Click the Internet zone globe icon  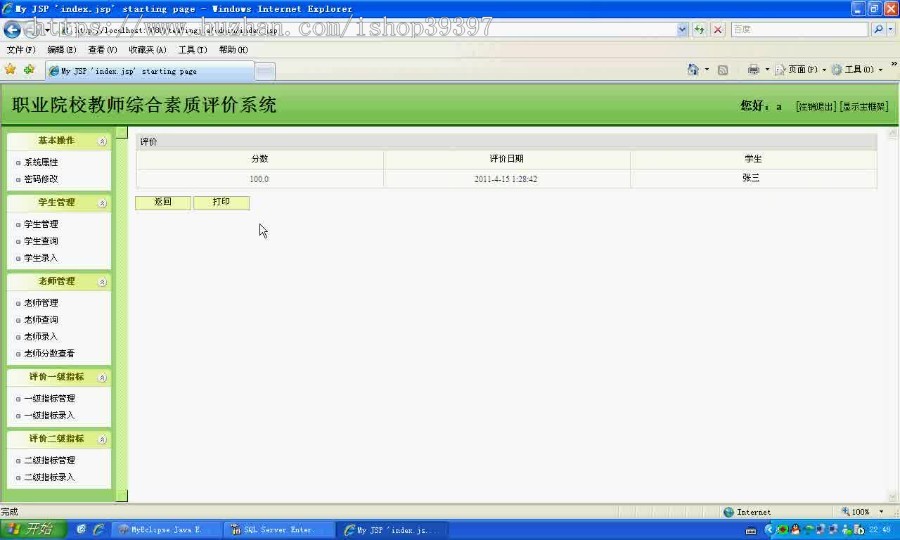[x=728, y=512]
